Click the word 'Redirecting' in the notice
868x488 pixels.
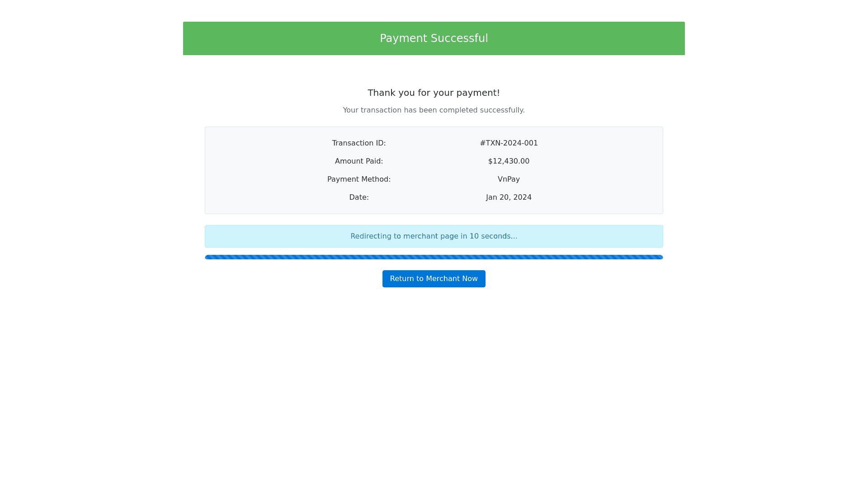(371, 236)
